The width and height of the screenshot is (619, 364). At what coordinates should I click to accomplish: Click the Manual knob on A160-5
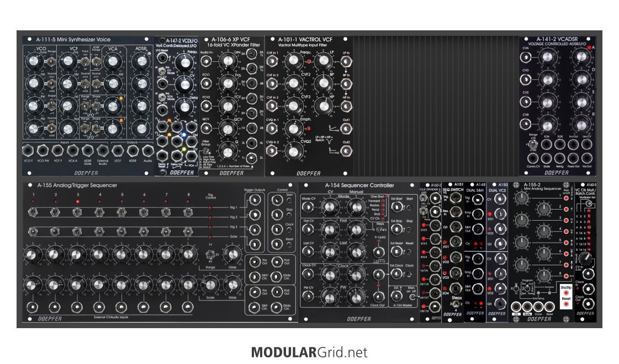point(585,259)
